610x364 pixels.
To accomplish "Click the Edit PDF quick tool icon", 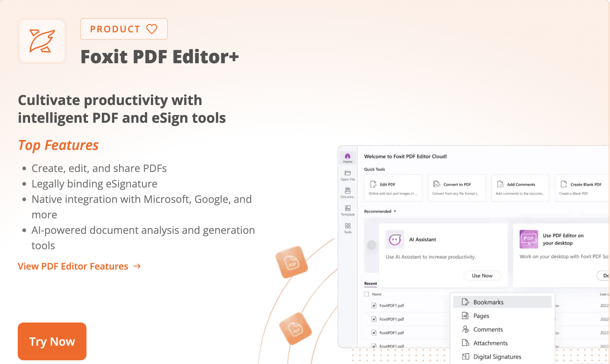I will click(373, 184).
